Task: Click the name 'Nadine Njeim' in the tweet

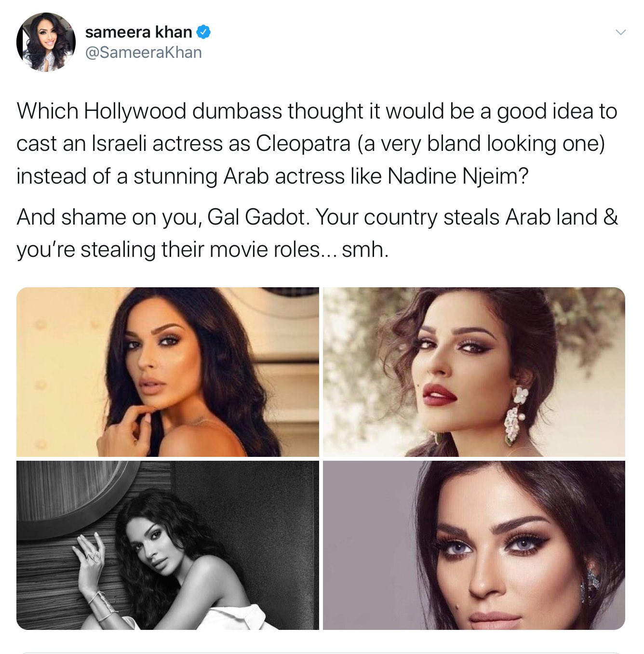Action: (x=458, y=176)
